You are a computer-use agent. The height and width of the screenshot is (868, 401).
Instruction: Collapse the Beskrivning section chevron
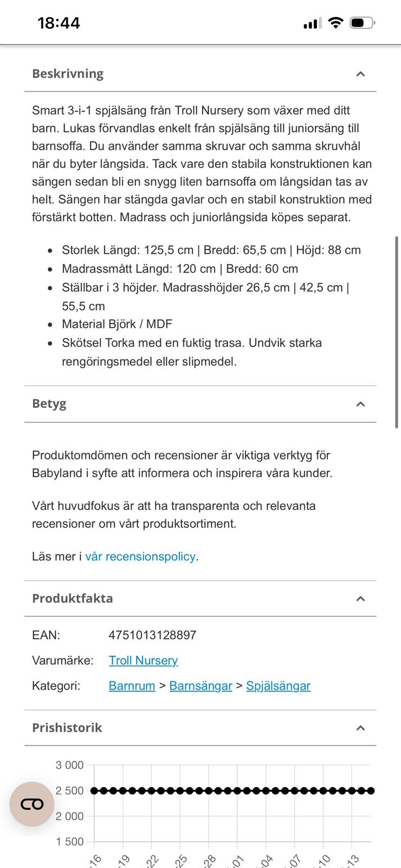(360, 74)
